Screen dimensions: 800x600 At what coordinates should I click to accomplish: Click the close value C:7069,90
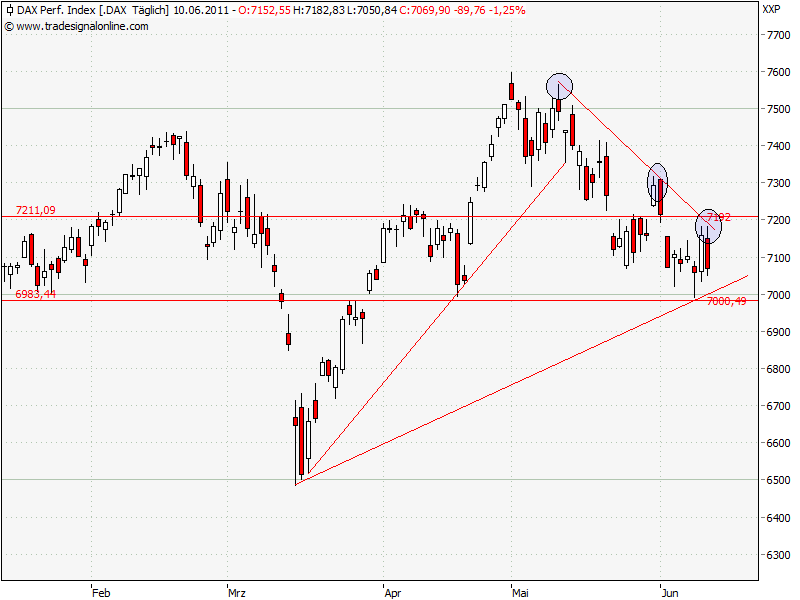(x=425, y=10)
